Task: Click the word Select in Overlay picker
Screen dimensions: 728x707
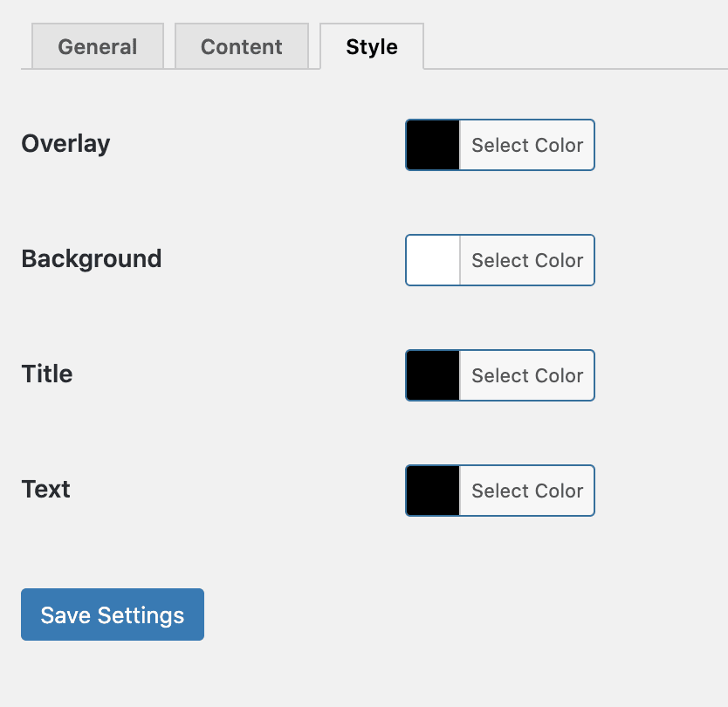Action: (500, 145)
